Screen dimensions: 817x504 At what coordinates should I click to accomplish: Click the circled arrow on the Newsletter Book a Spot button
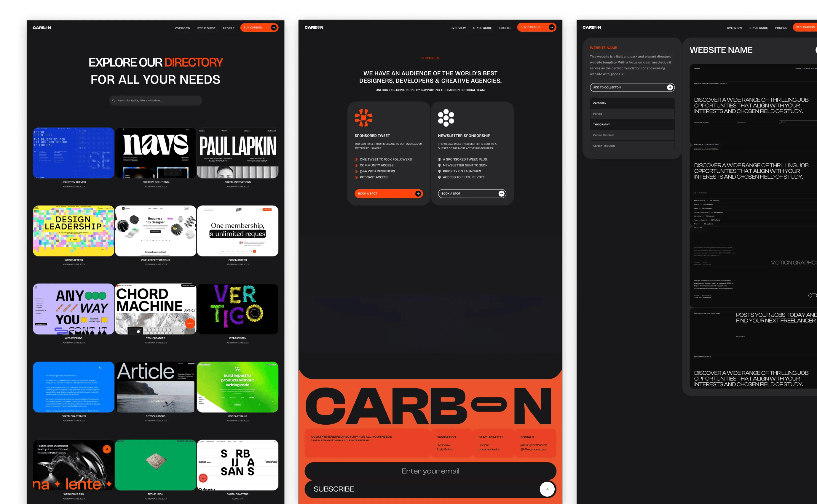pyautogui.click(x=501, y=193)
